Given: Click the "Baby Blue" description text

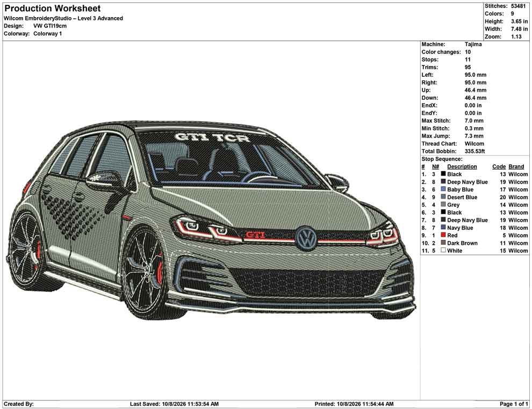Looking at the screenshot, I should tap(460, 189).
